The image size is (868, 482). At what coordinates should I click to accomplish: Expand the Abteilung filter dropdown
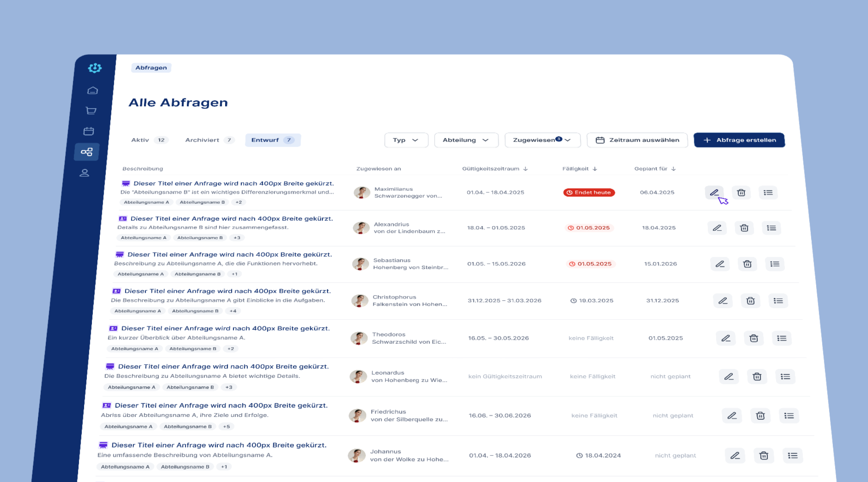point(466,140)
